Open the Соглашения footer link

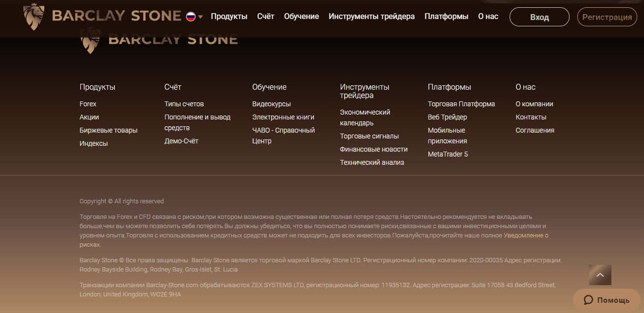coord(535,130)
